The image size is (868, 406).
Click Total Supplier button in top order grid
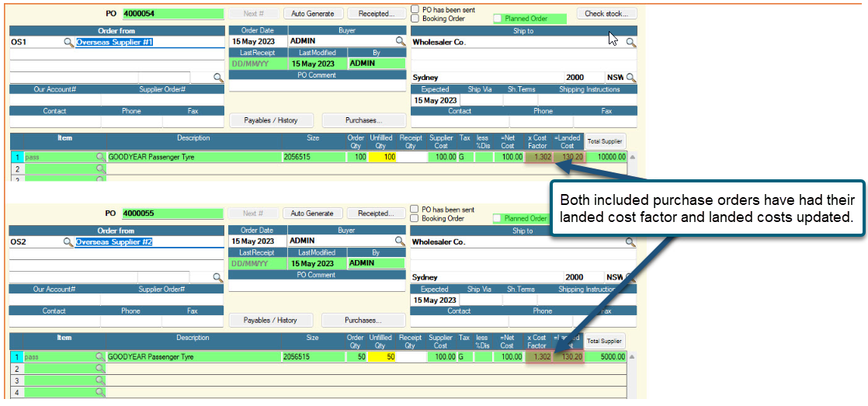click(606, 141)
